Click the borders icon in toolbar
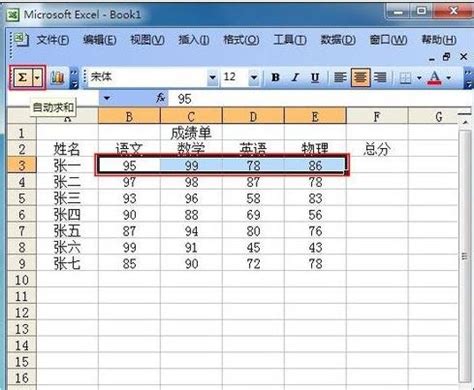The height and width of the screenshot is (390, 474). click(x=405, y=78)
